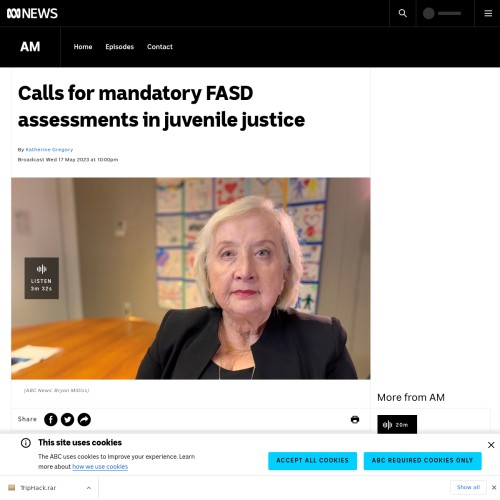Show all downloads
Viewport: 500px width, 500px height.
tap(468, 487)
